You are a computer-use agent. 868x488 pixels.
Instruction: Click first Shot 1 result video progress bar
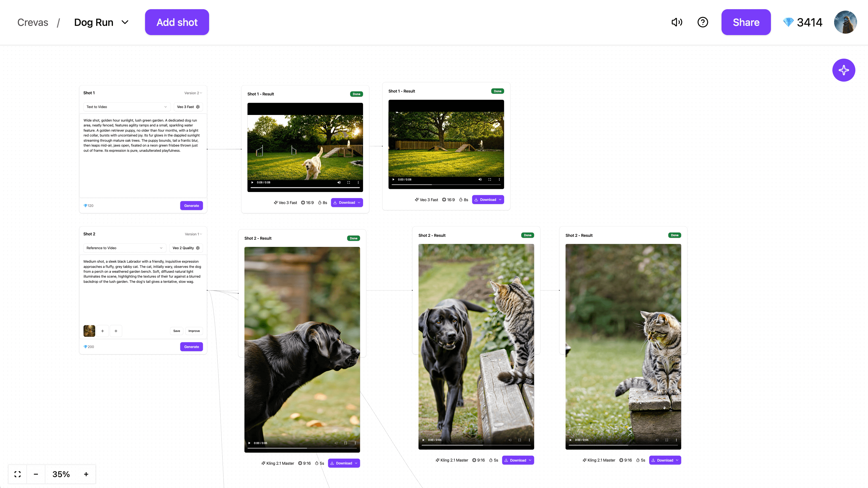(x=305, y=187)
